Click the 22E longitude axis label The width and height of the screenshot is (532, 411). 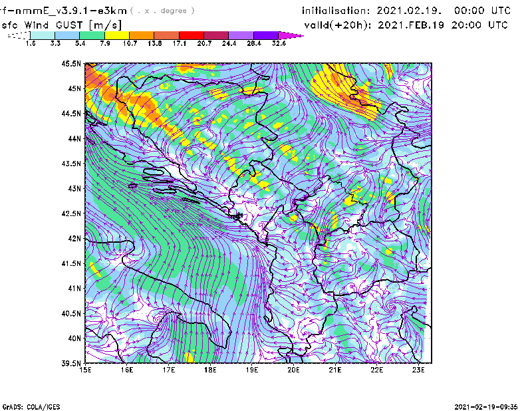376,370
